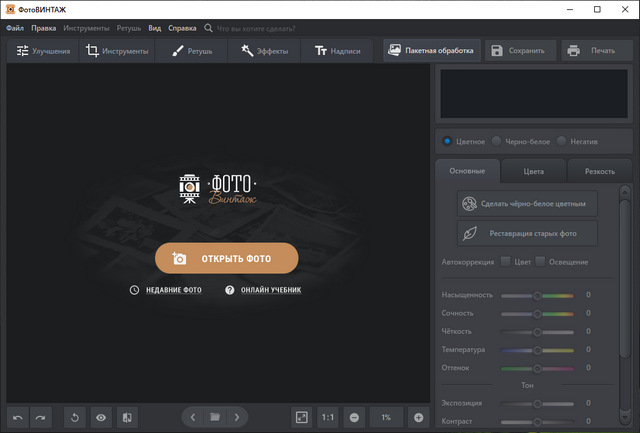
Task: Click the fit-to-screen icon
Action: tap(301, 417)
